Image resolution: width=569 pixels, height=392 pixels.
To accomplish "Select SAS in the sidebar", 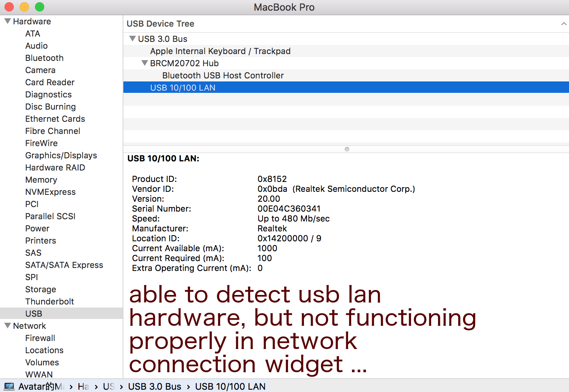I will pyautogui.click(x=34, y=253).
